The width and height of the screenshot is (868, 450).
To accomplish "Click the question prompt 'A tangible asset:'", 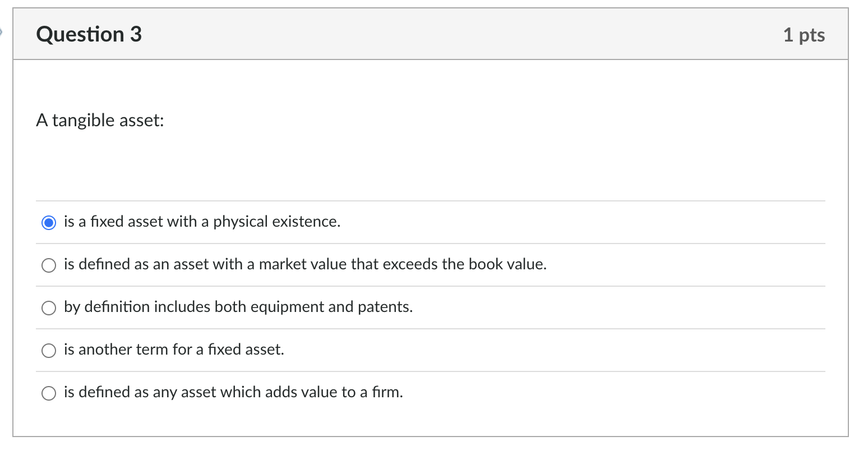I will click(100, 120).
